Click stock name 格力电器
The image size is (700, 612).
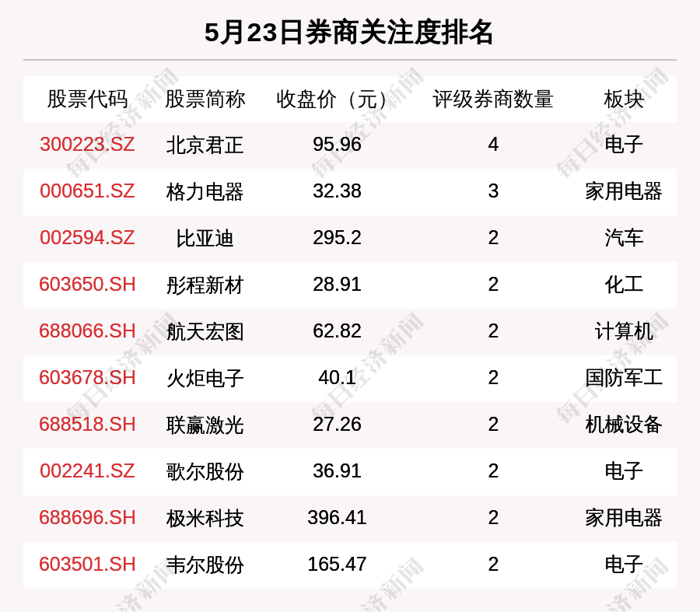pyautogui.click(x=205, y=192)
